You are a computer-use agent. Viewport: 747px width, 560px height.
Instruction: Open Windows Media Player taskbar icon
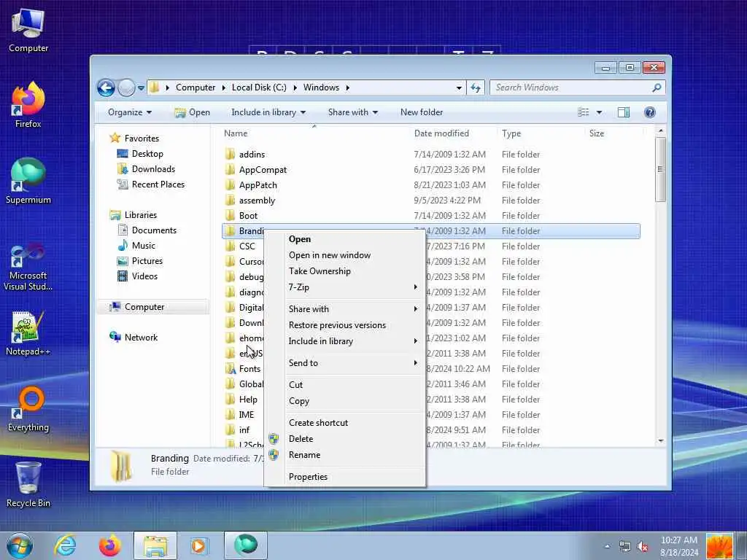click(x=199, y=545)
